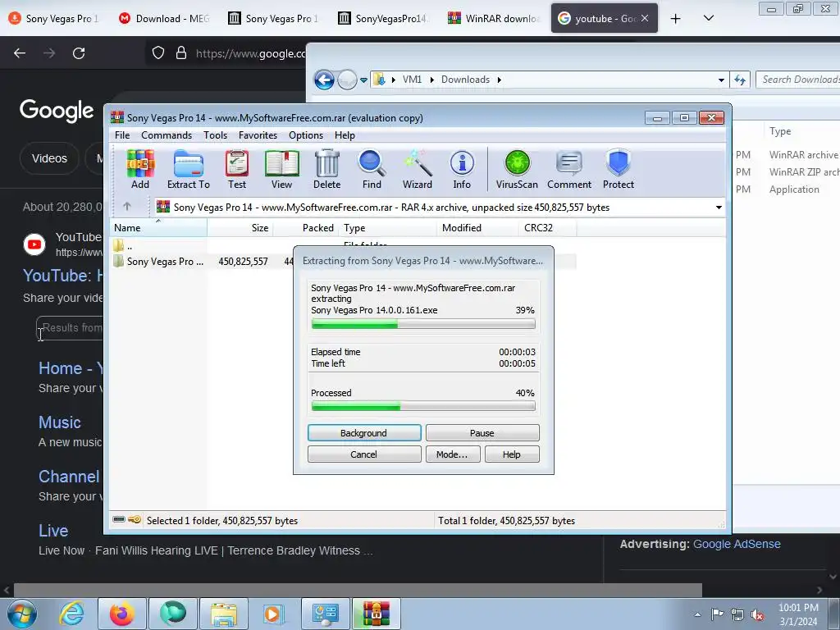Switch to WinRAR taskbar icon
This screenshot has height=630, width=840.
[377, 614]
